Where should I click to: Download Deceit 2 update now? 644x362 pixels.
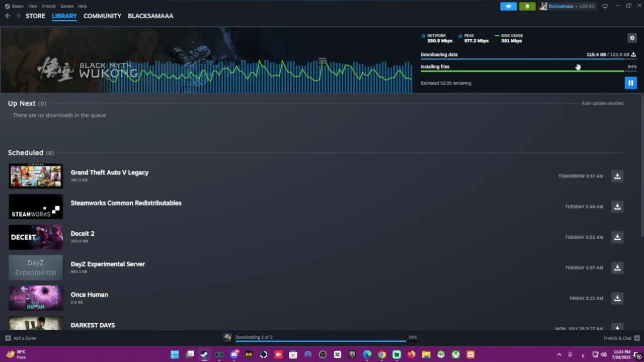617,237
